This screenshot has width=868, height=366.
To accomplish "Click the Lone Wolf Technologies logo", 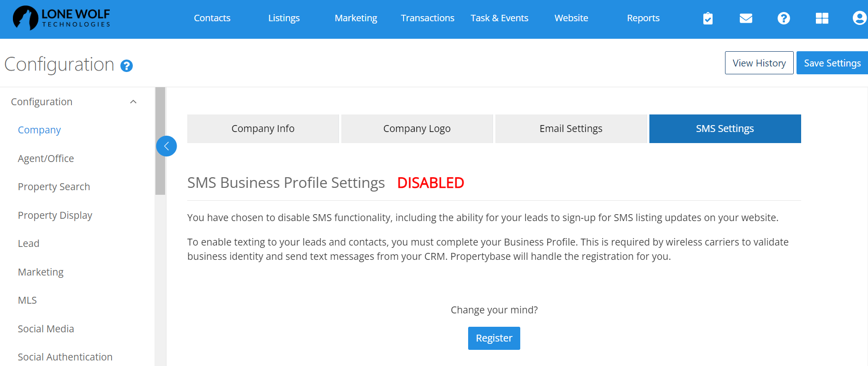I will pos(60,18).
